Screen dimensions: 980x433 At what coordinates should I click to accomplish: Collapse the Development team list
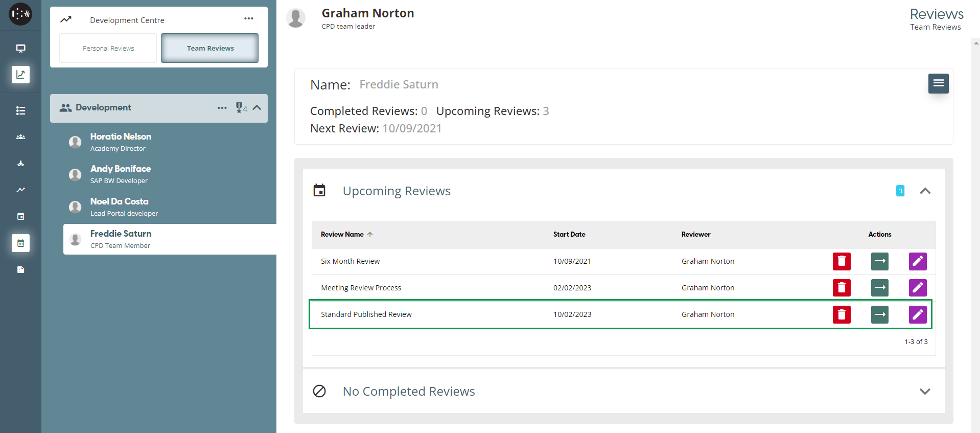click(257, 108)
